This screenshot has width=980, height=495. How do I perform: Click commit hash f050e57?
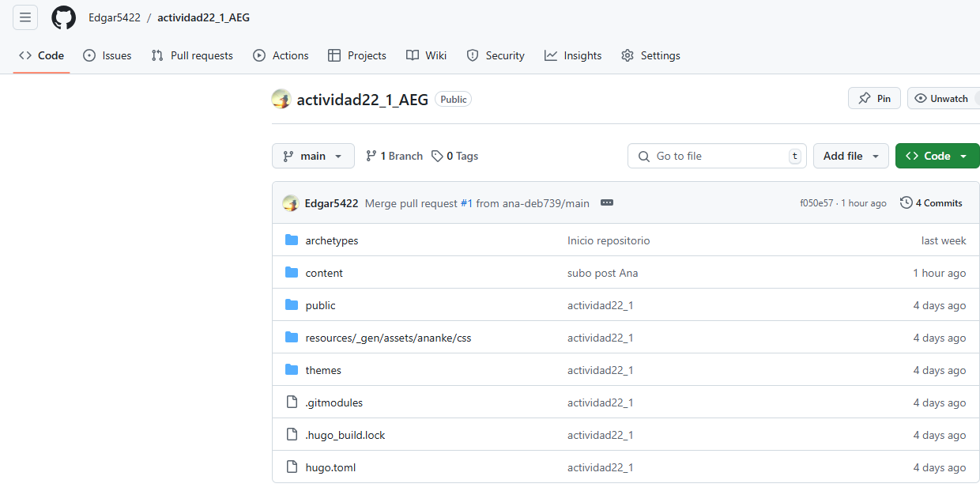816,203
